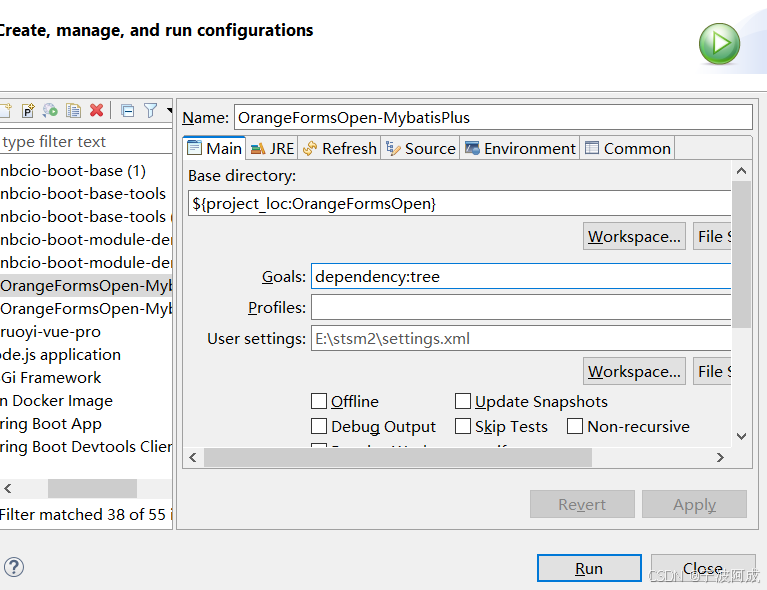The height and width of the screenshot is (590, 767).
Task: Click into the Goals input field
Action: (x=520, y=276)
